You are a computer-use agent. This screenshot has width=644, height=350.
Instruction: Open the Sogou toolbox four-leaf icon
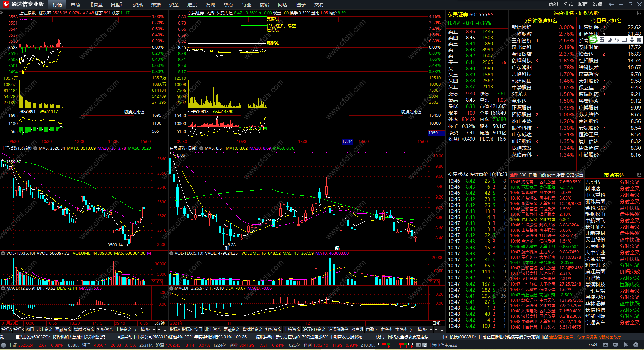(638, 40)
